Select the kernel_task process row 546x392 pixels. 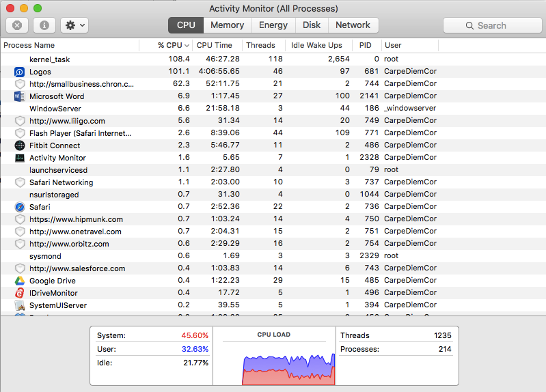tap(273, 59)
